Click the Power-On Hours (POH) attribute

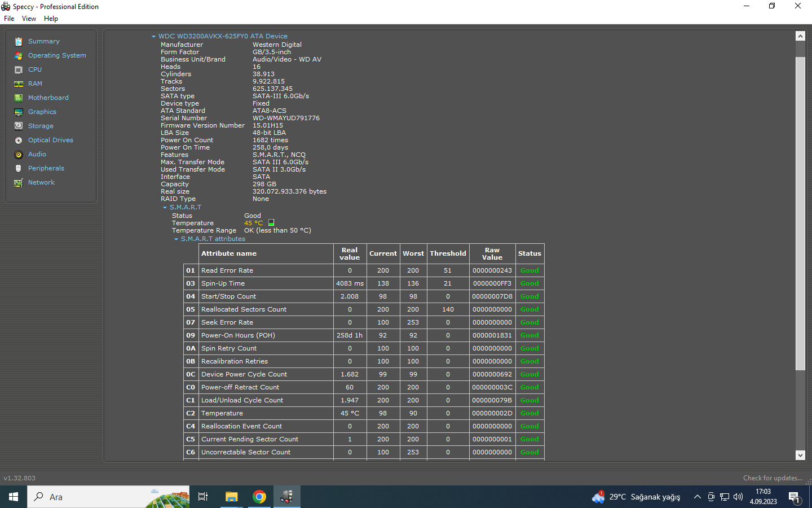point(238,335)
